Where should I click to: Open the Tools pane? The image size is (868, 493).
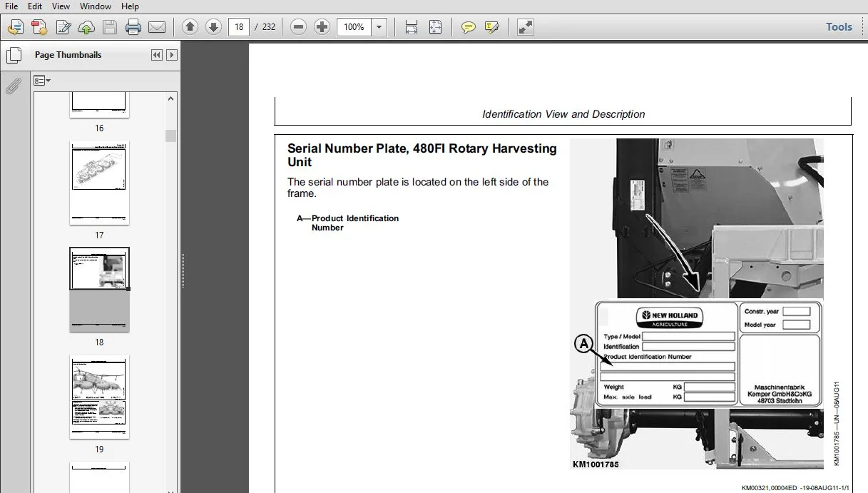[839, 27]
